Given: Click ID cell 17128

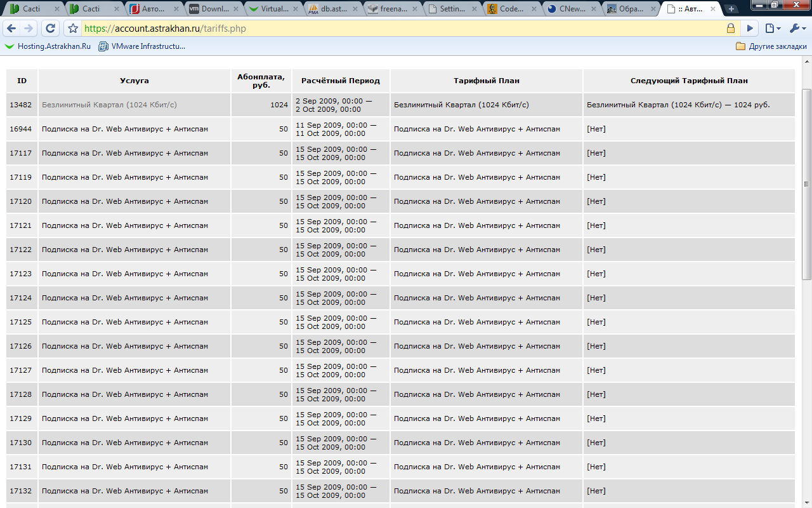Looking at the screenshot, I should tap(22, 394).
